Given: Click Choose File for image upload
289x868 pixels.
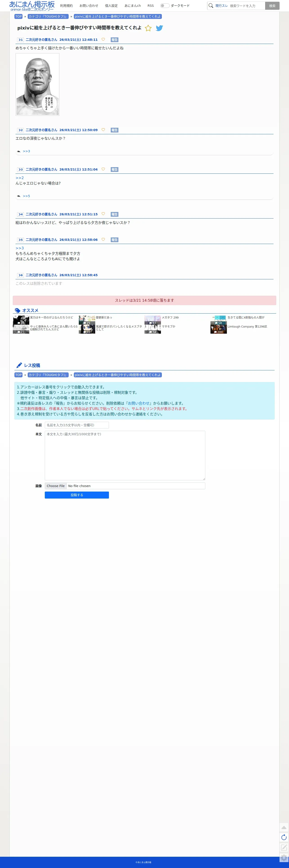Looking at the screenshot, I should click(56, 486).
